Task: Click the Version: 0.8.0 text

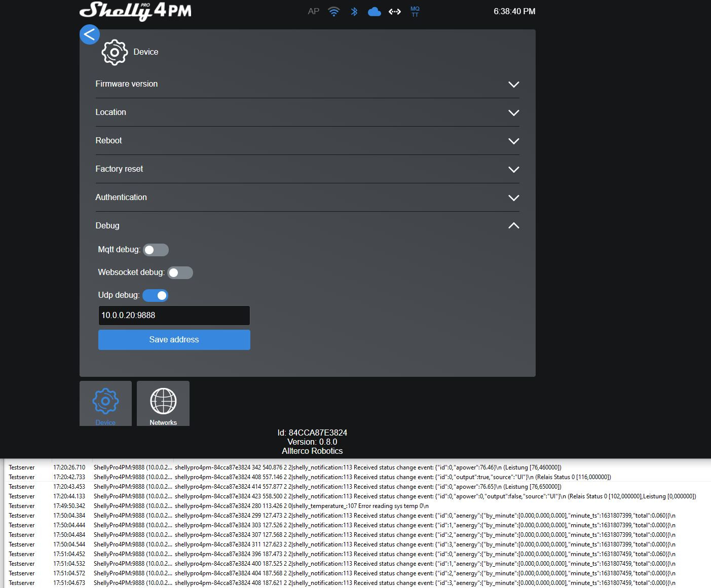Action: pyautogui.click(x=312, y=442)
